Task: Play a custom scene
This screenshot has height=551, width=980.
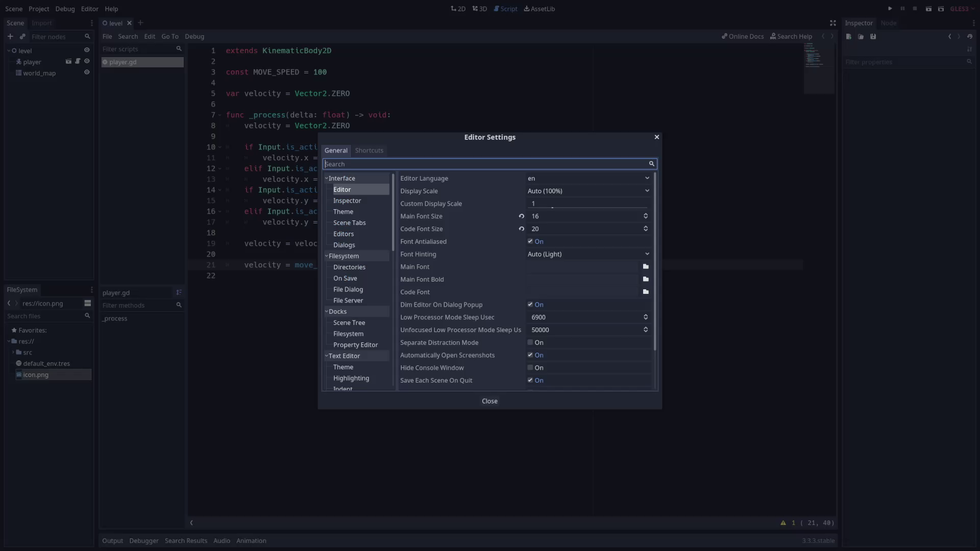Action: pyautogui.click(x=941, y=9)
